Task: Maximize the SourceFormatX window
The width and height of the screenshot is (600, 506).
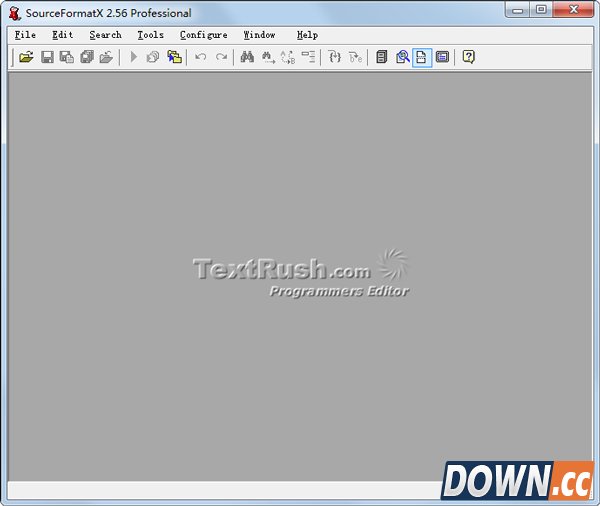Action: coord(541,10)
